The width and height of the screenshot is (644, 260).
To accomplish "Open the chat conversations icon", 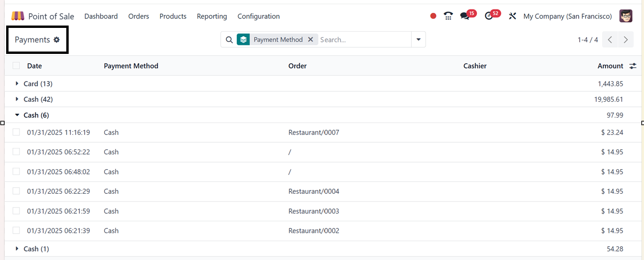I will [465, 16].
